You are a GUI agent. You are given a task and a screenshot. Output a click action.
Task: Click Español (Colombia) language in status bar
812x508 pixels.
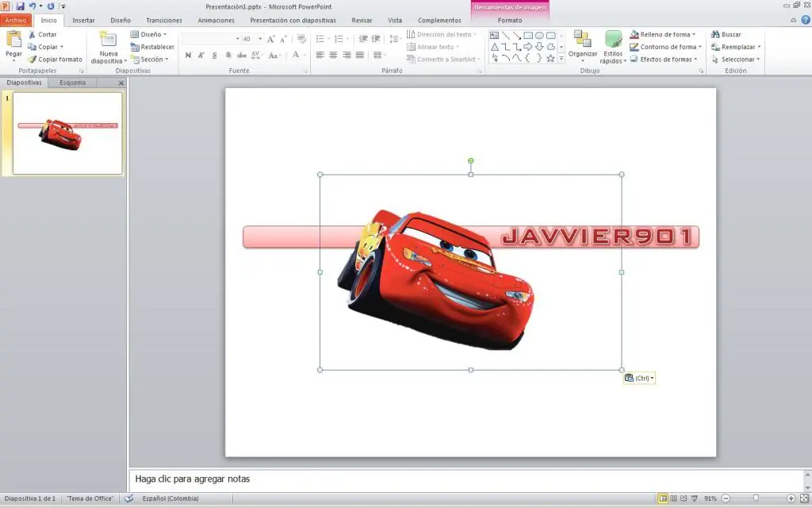[x=170, y=498]
